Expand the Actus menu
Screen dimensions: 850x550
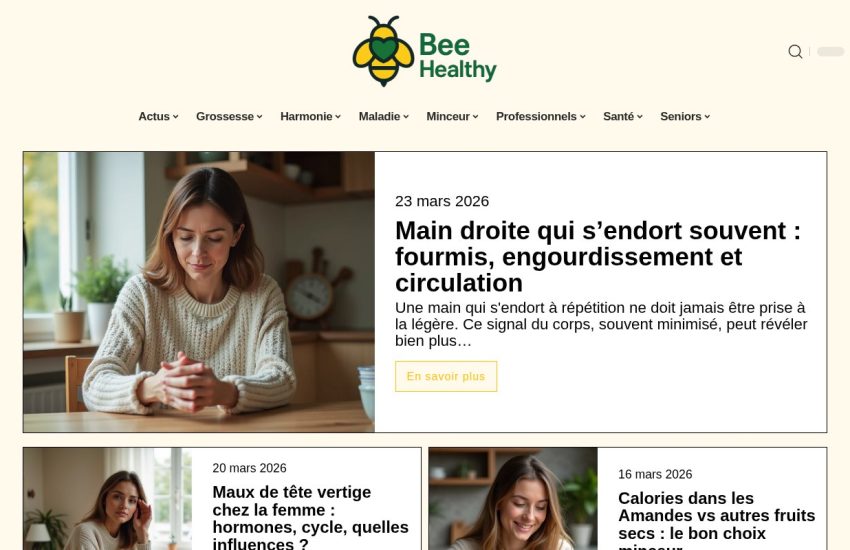pos(158,117)
